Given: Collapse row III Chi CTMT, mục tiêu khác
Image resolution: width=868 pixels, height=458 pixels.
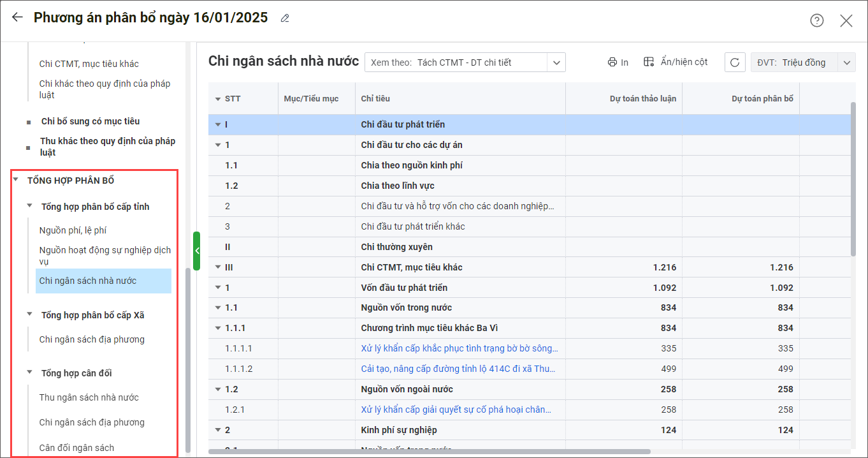Looking at the screenshot, I should tap(218, 267).
